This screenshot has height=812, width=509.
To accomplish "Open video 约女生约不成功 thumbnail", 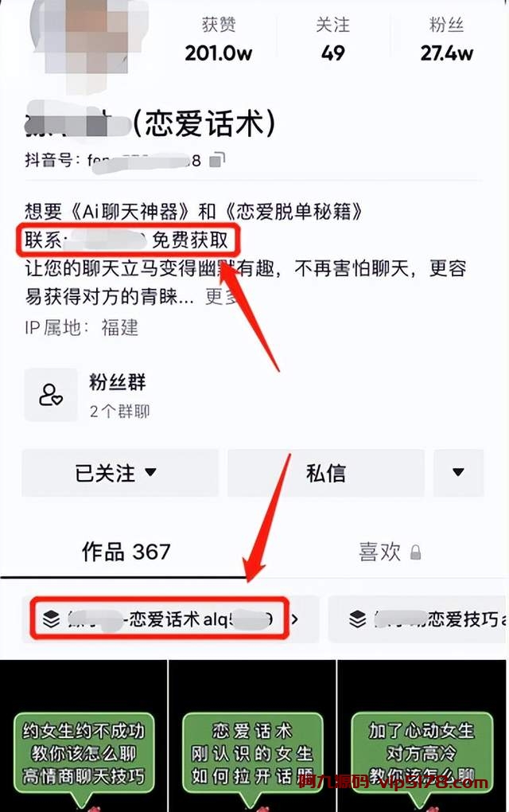I will click(x=84, y=736).
